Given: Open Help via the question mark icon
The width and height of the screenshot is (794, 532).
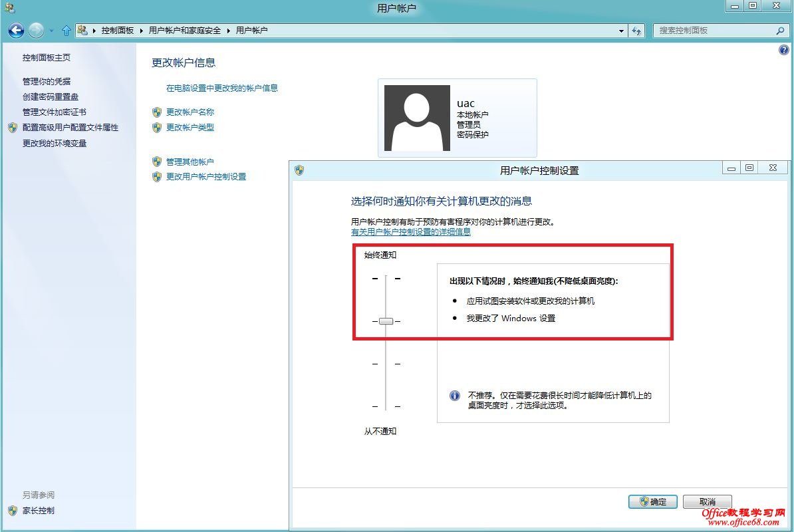Looking at the screenshot, I should (785, 49).
